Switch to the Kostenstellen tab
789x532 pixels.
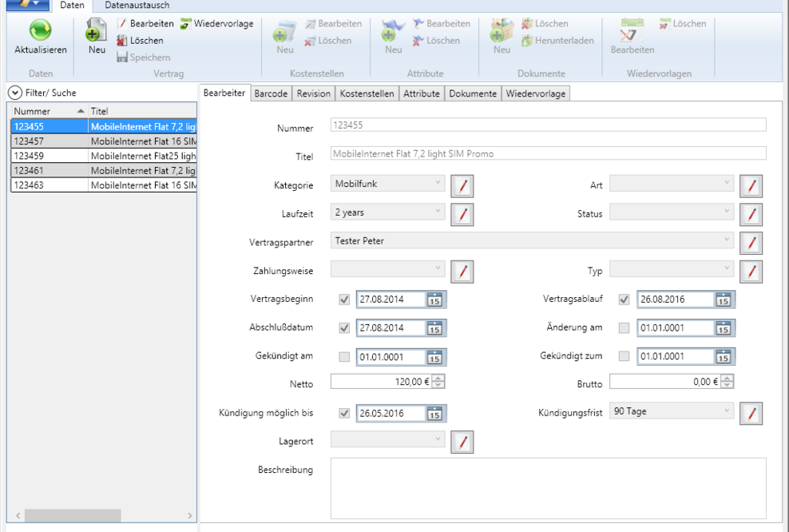367,93
